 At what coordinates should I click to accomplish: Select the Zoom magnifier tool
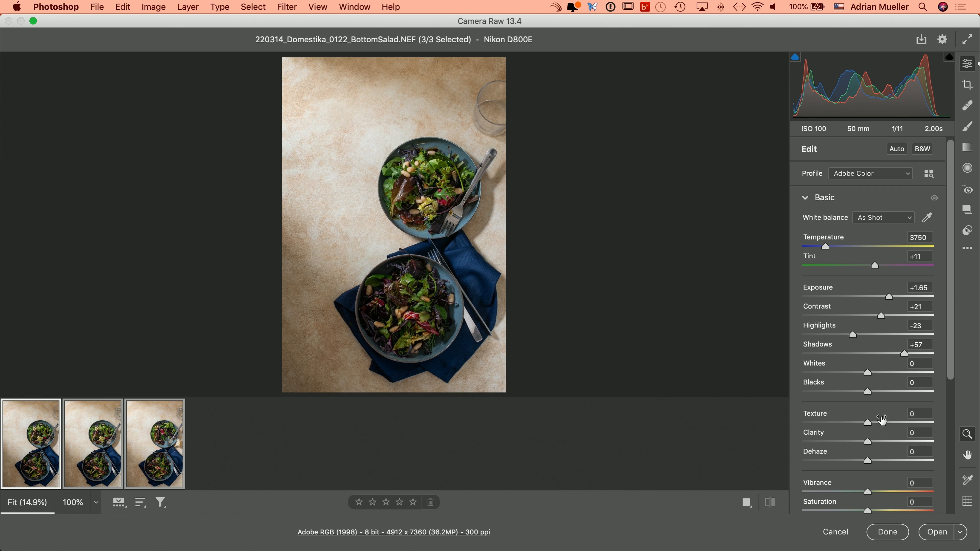(967, 434)
